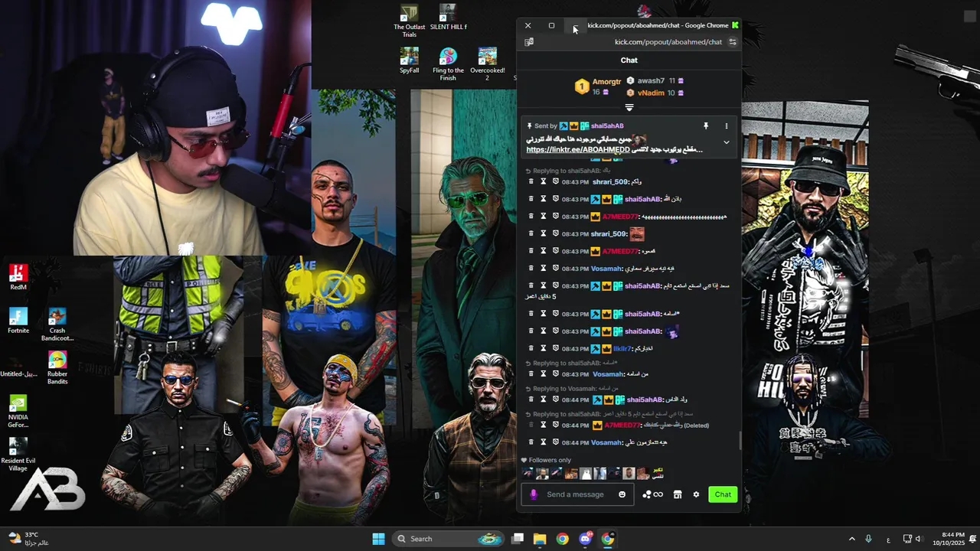The image size is (980, 551).
Task: Open NVIDIA GeForce desktop shortcut
Action: tap(18, 412)
